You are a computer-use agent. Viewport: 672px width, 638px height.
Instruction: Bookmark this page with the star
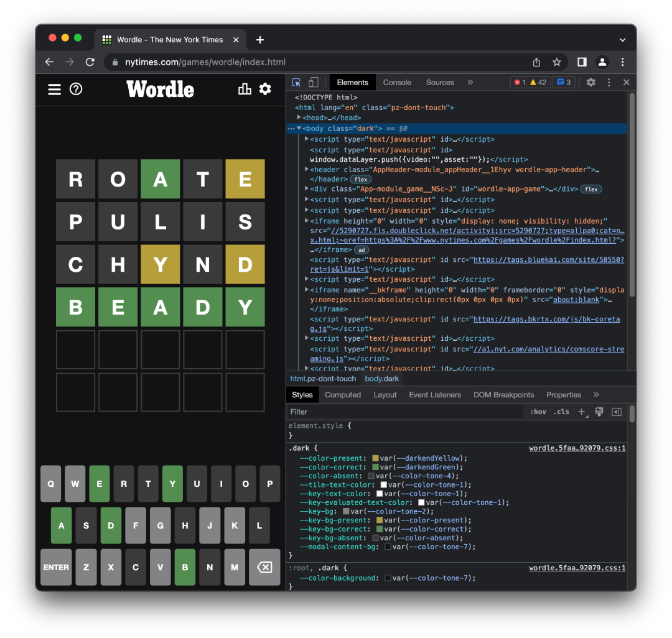557,62
